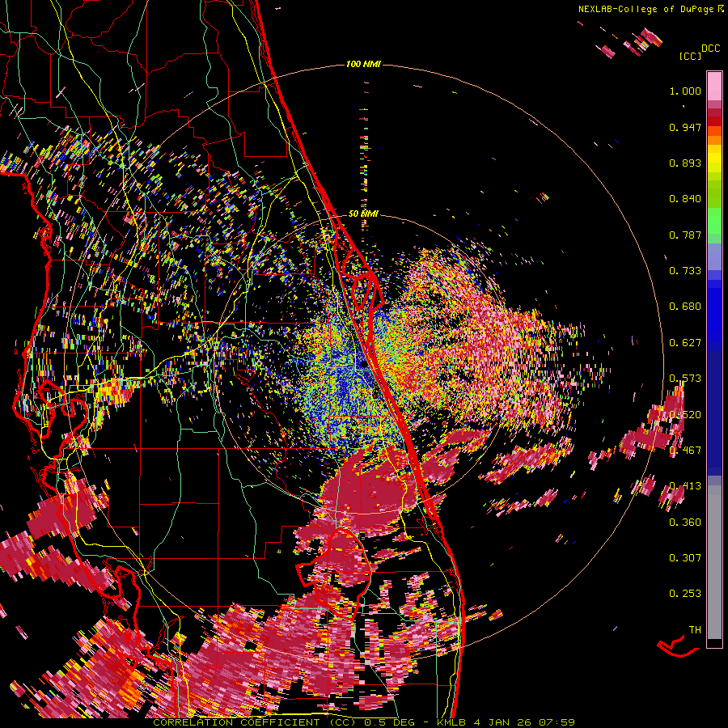
Task: Select the 0.787 scale value
Action: pyautogui.click(x=685, y=235)
